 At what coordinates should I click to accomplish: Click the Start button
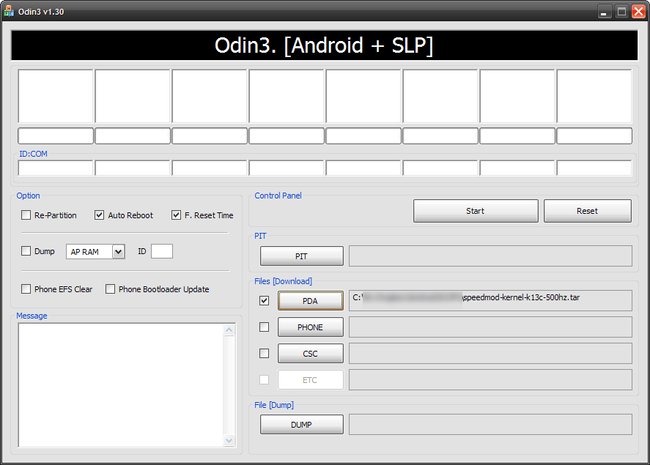tap(475, 211)
